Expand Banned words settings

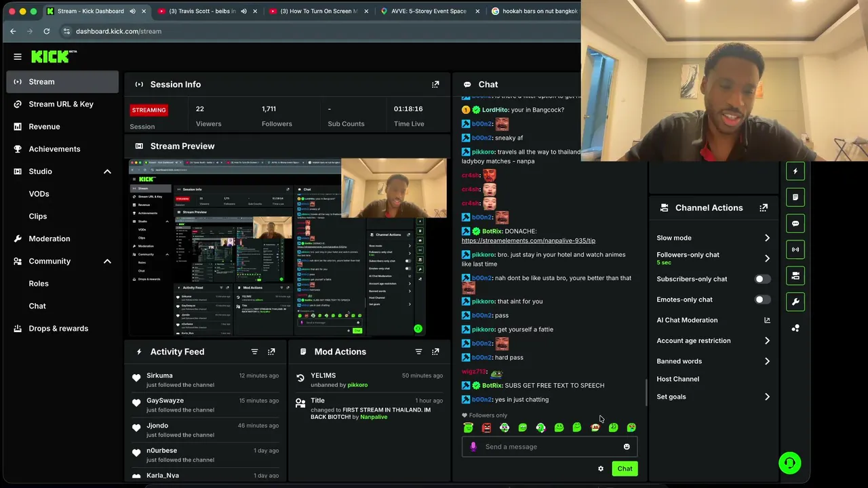coord(767,361)
